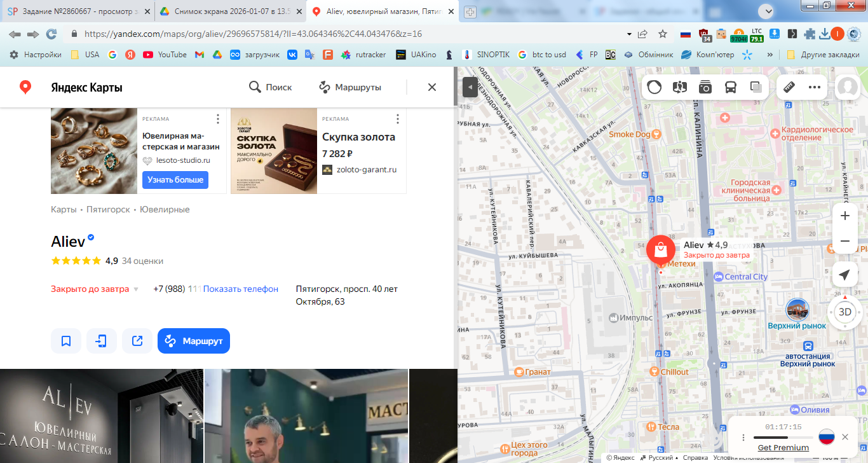Send Aliev card to phone
The height and width of the screenshot is (463, 868).
click(x=102, y=341)
